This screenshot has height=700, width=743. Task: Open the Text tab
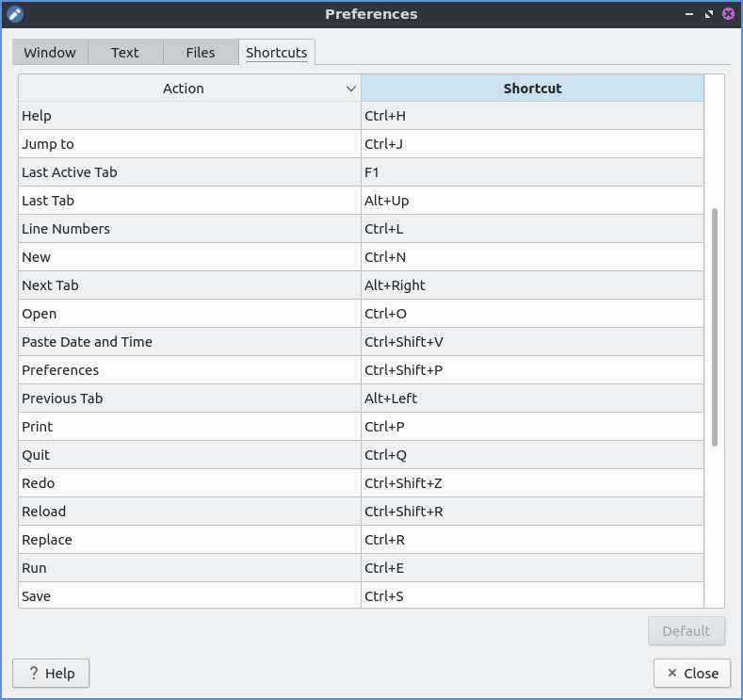point(125,53)
